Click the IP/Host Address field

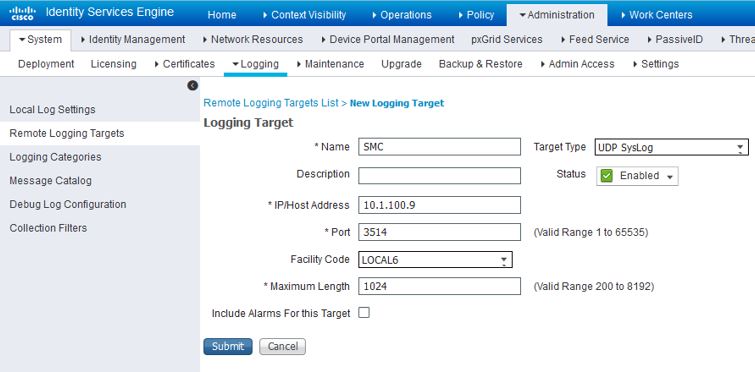pos(439,205)
